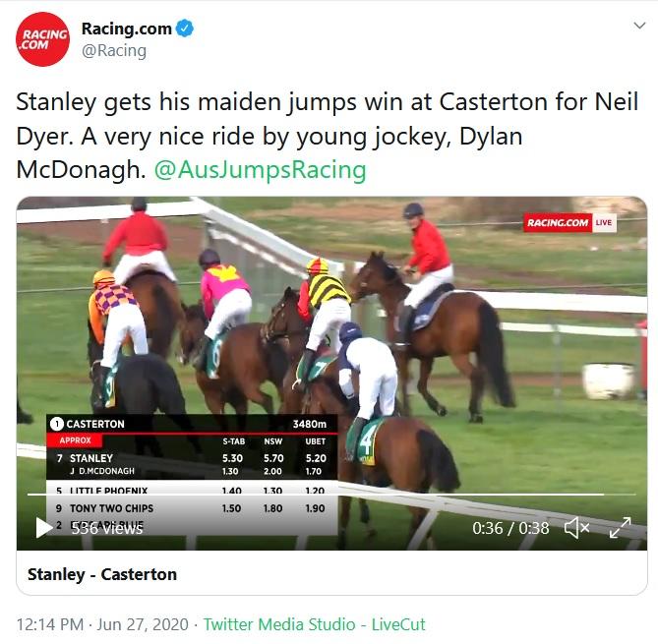Viewport: 658px width, 644px height.
Task: Open the Racing.com profile avatar
Action: coord(42,39)
